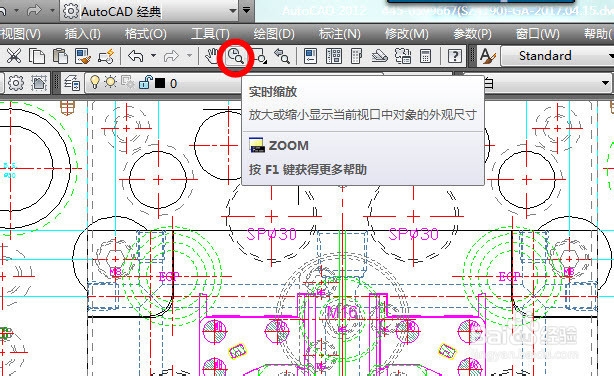Image resolution: width=614 pixels, height=376 pixels.
Task: Open the Sheet Set Manager icon
Action: coord(379,56)
